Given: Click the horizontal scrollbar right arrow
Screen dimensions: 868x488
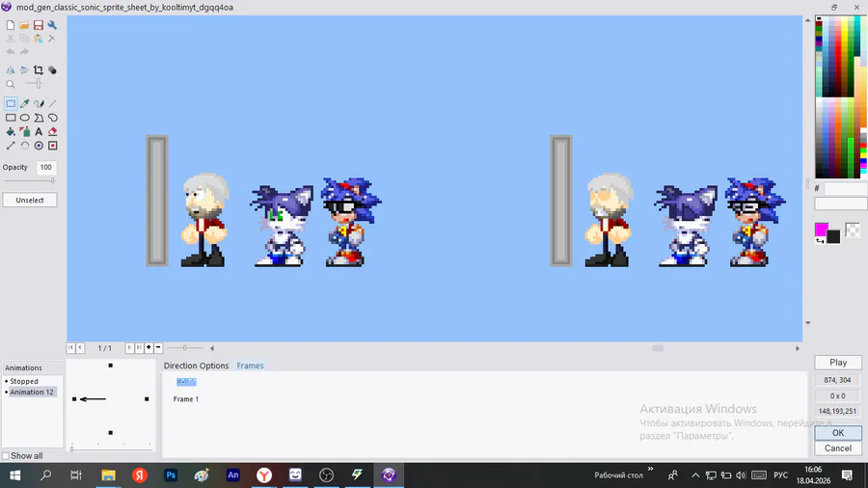Looking at the screenshot, I should pyautogui.click(x=798, y=348).
